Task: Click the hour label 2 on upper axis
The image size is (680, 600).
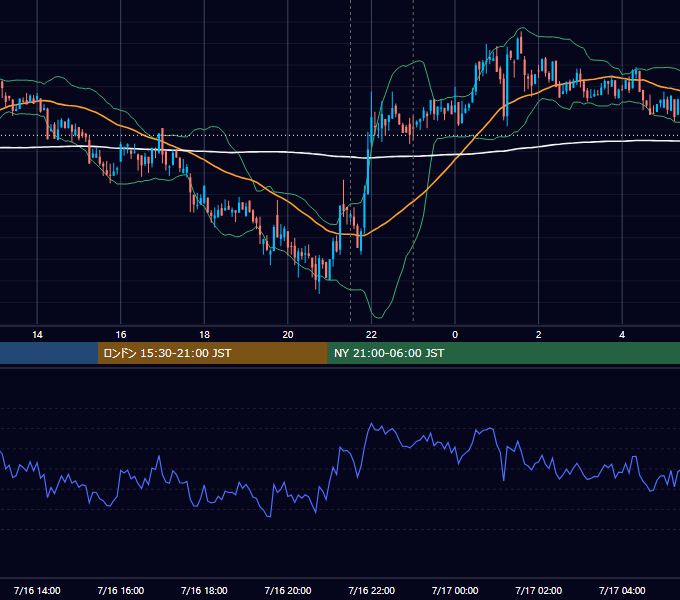Action: coord(539,335)
